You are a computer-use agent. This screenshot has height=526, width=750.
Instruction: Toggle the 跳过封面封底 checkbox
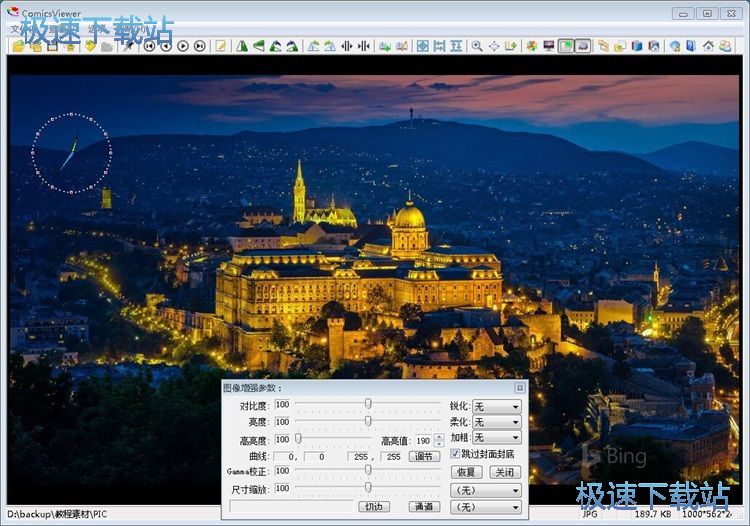coord(455,453)
